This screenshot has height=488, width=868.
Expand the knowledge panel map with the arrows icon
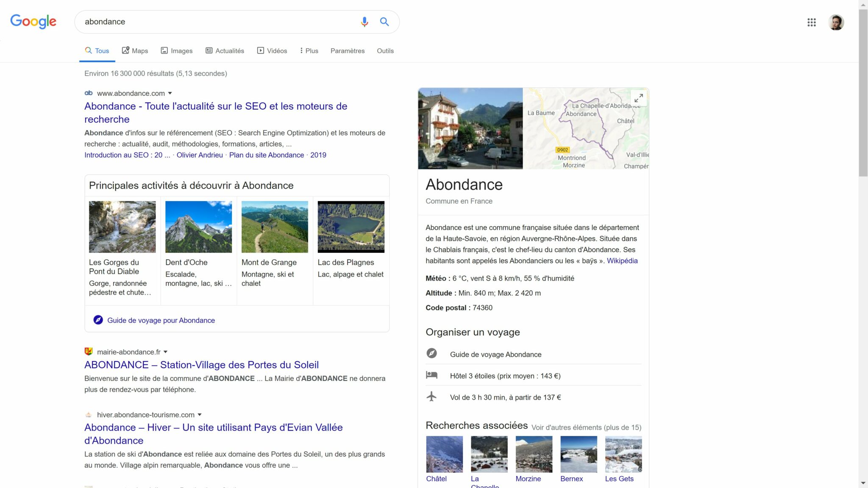638,98
